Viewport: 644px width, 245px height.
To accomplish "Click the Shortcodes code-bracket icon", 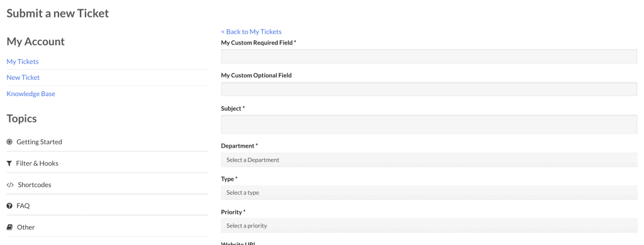I will tap(10, 185).
